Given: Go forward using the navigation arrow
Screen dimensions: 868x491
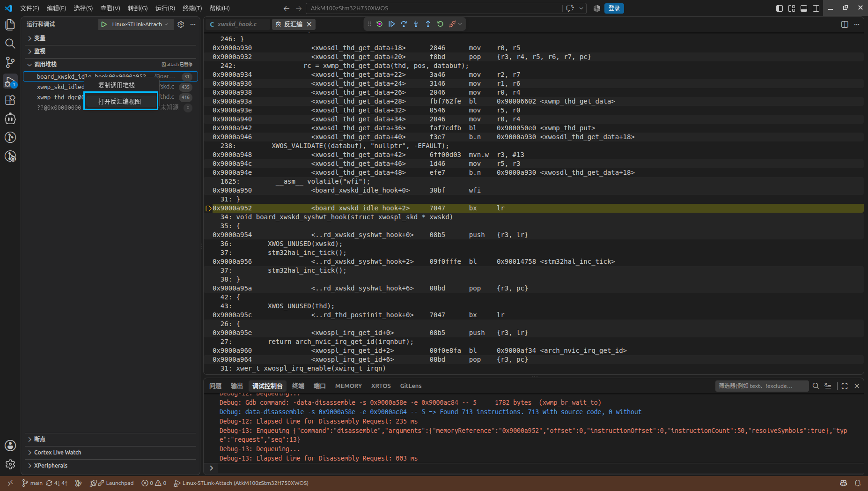Looking at the screenshot, I should [x=299, y=8].
